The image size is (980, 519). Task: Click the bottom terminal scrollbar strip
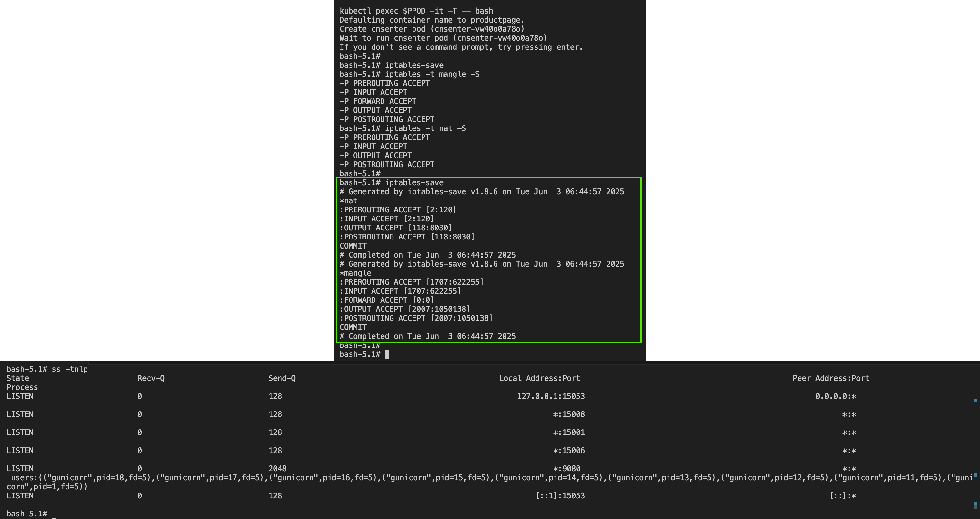click(x=976, y=438)
